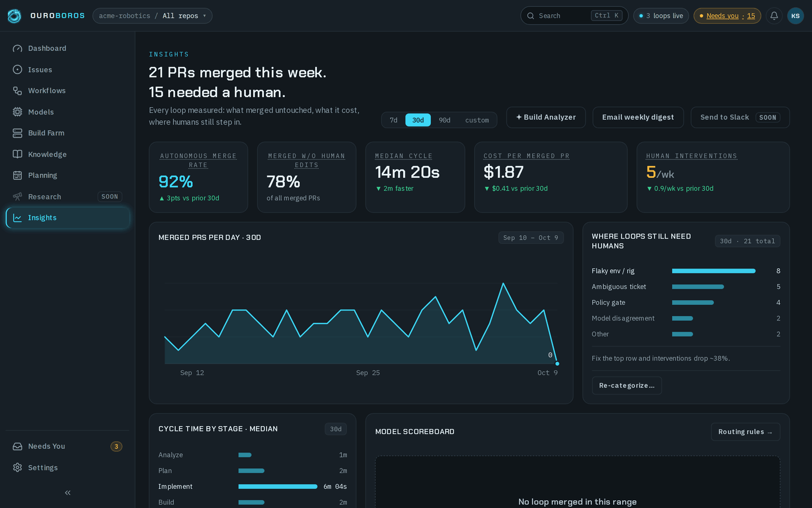The width and height of the screenshot is (812, 508).
Task: Click the Model disagreement row
Action: click(686, 318)
